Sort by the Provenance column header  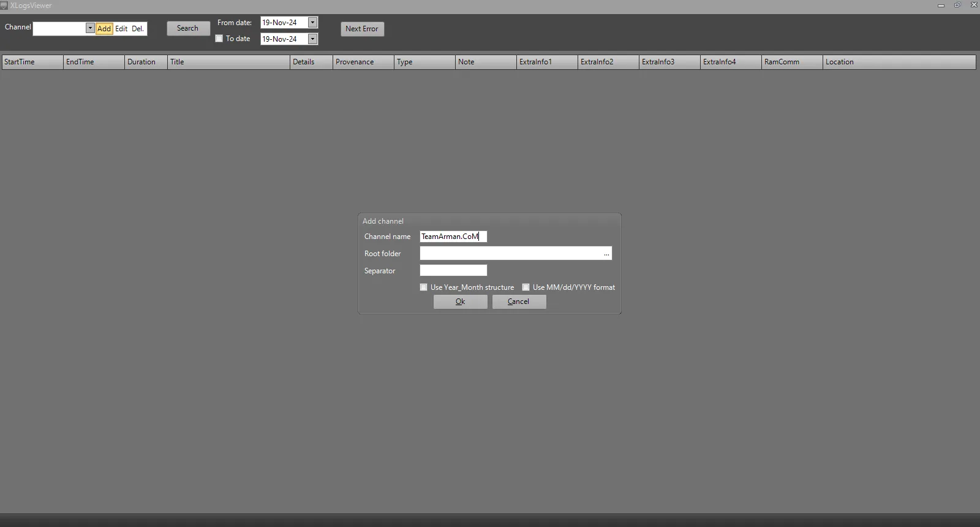tap(363, 62)
